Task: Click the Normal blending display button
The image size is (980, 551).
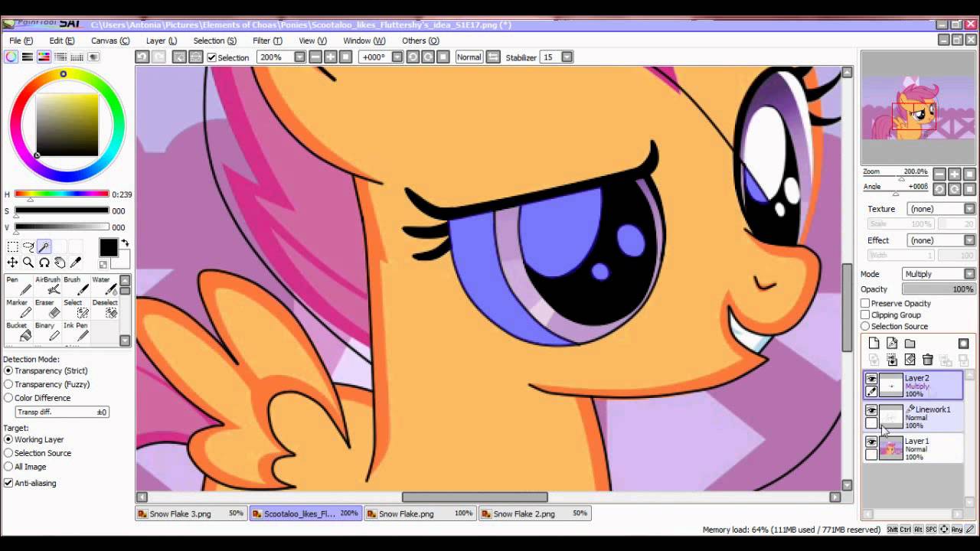Action: tap(469, 57)
